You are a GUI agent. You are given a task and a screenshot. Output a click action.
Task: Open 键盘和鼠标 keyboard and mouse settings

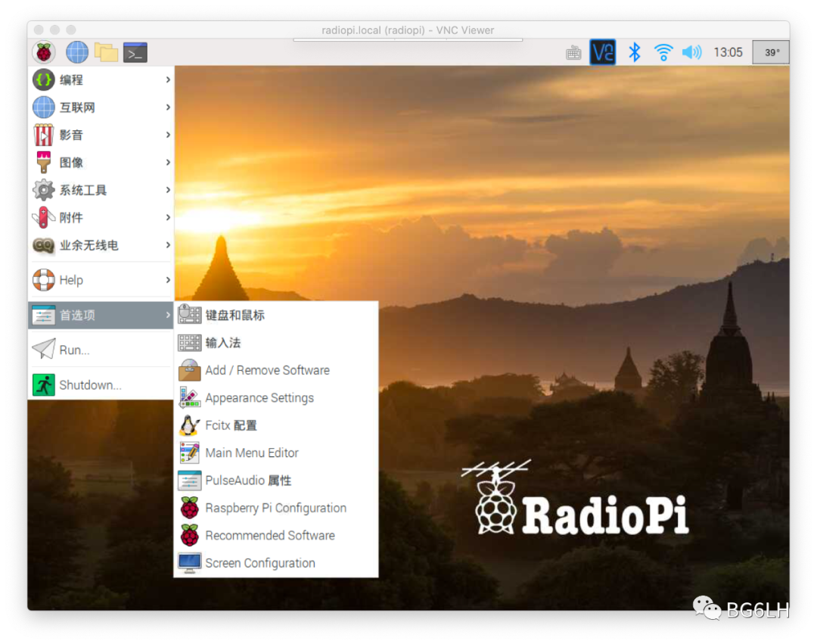[276, 315]
